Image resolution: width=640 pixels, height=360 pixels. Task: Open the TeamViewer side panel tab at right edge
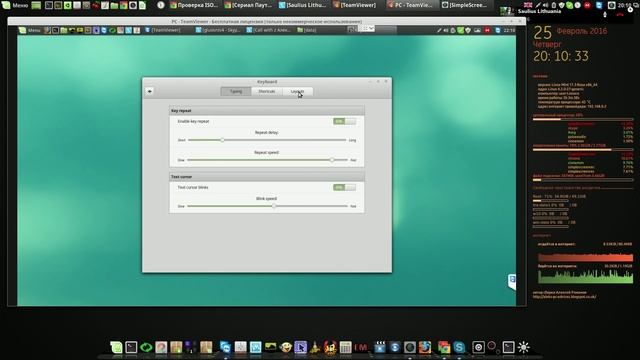coord(512,282)
